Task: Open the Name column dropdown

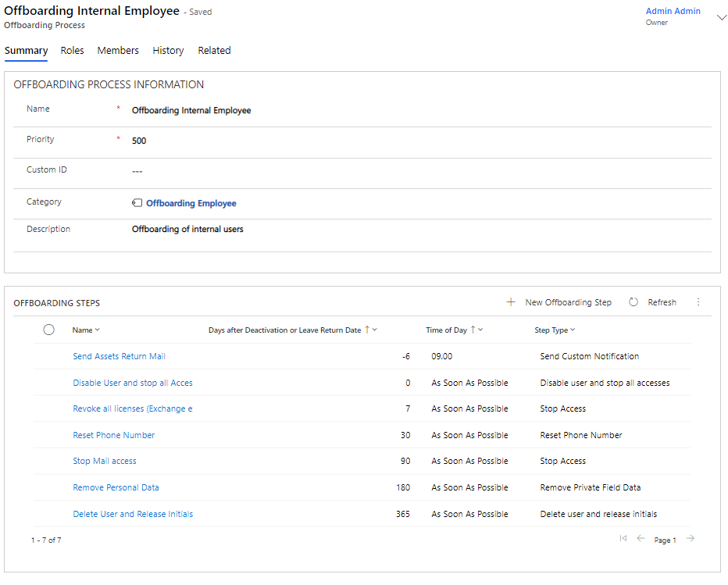Action: click(98, 330)
